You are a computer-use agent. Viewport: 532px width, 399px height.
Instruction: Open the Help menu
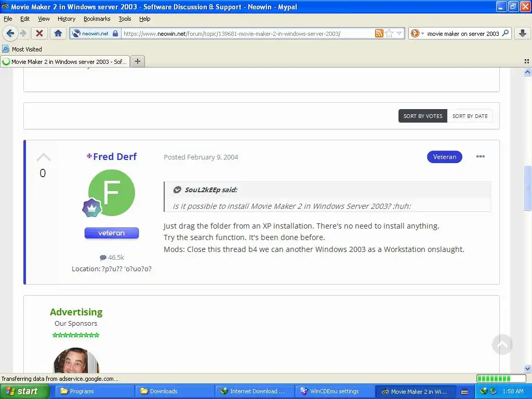pyautogui.click(x=144, y=19)
